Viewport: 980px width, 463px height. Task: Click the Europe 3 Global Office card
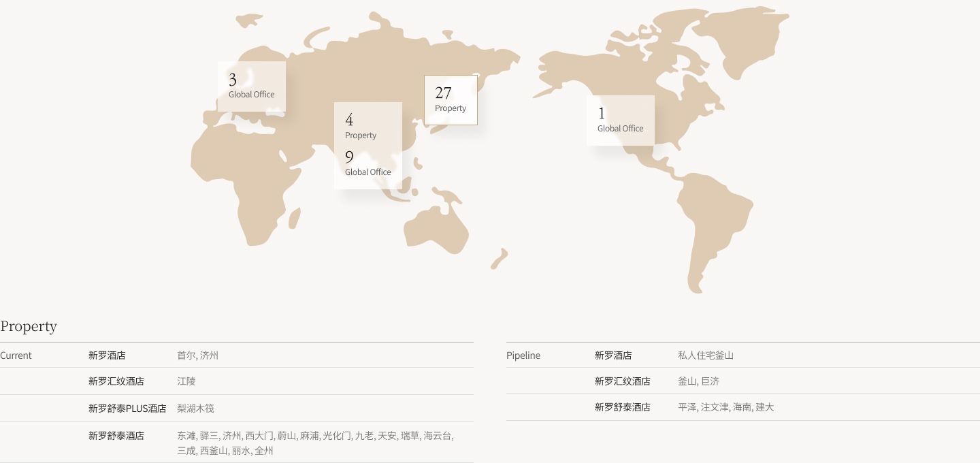(252, 86)
